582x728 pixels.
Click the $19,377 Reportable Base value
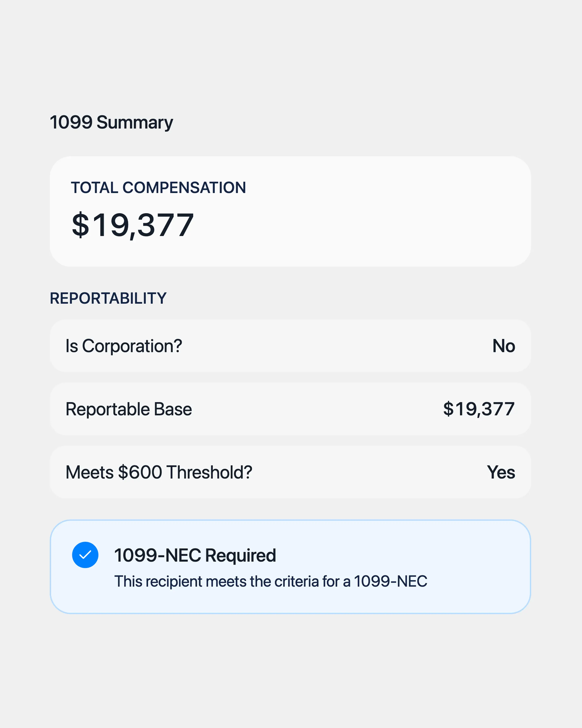click(x=478, y=409)
